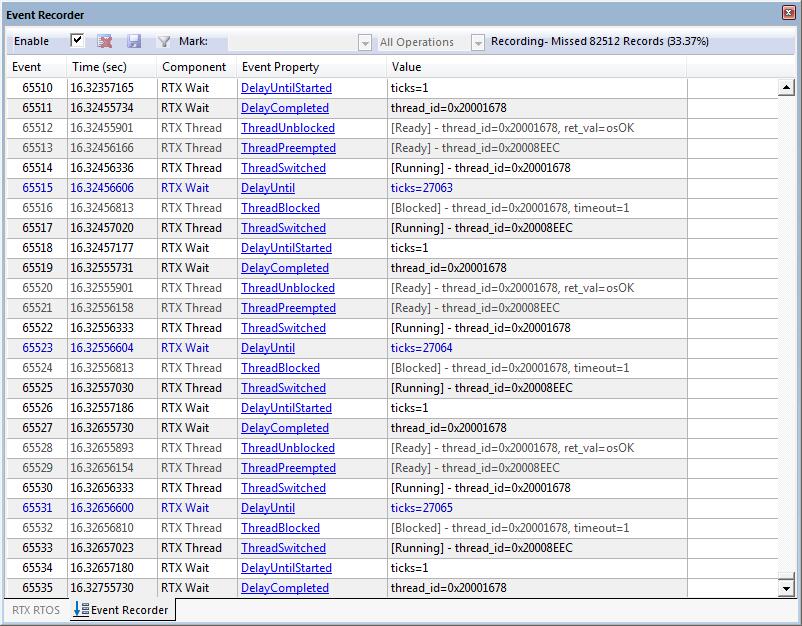Click the scrollbar up arrow

[x=786, y=87]
